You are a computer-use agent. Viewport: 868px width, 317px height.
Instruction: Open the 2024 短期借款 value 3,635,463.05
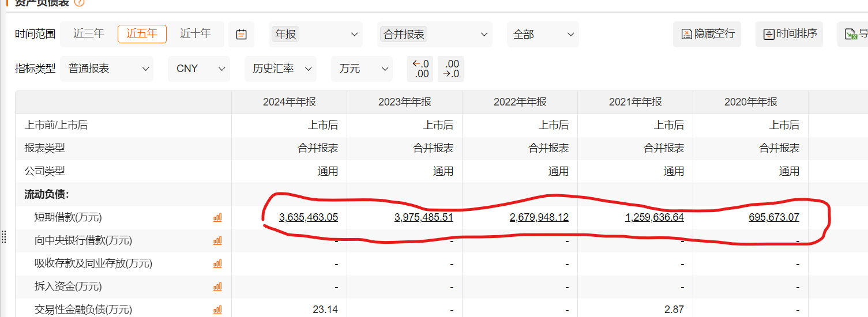point(309,218)
